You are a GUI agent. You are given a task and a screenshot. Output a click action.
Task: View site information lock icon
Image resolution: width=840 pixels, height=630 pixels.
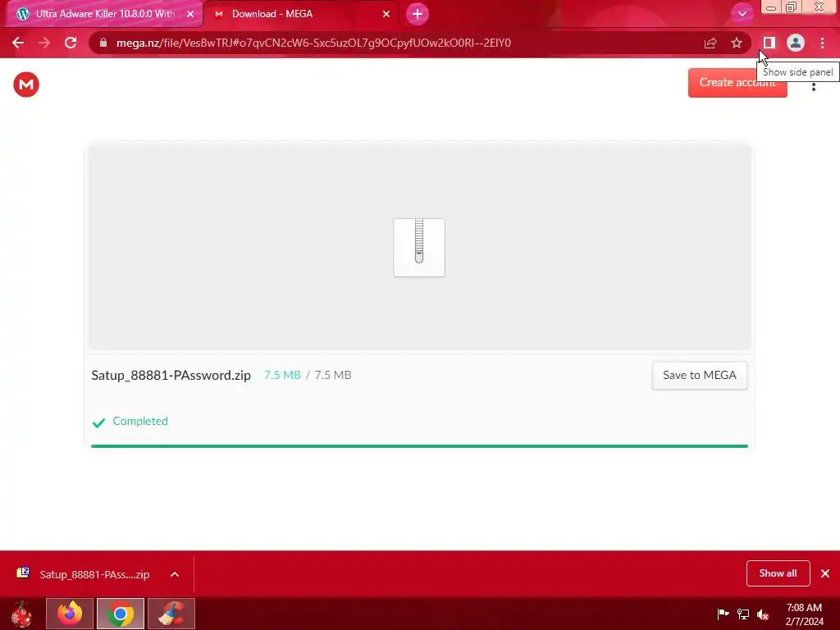(x=104, y=43)
